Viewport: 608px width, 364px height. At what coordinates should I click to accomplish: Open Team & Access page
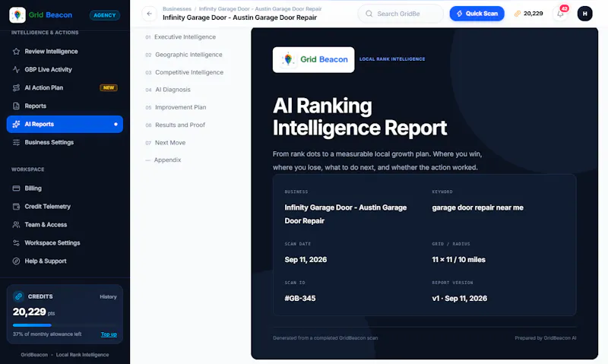(65, 224)
